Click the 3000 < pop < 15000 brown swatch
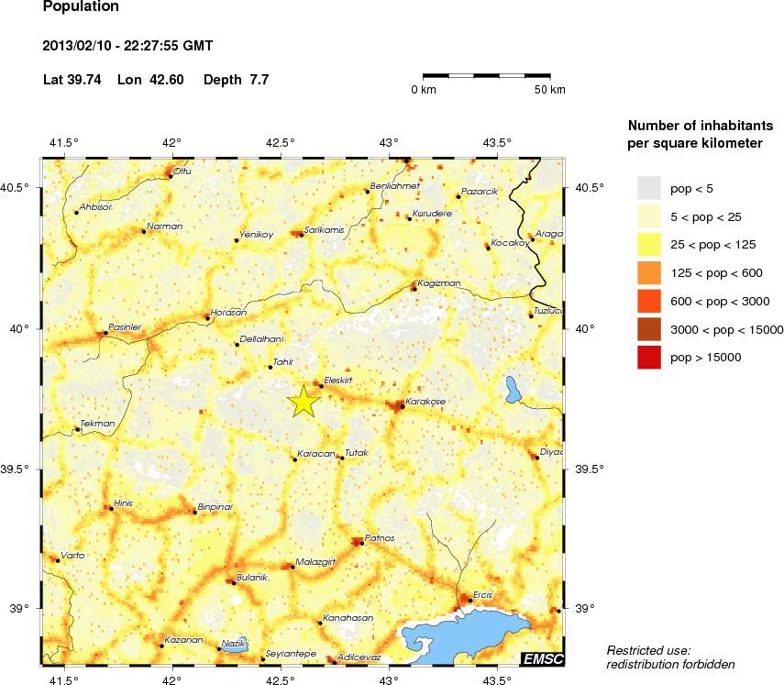 pyautogui.click(x=649, y=329)
